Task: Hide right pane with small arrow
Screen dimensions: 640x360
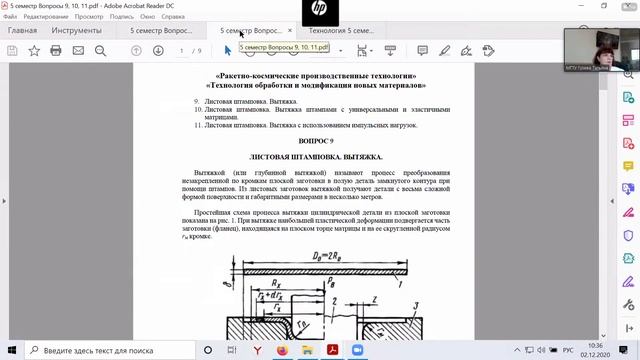Action: coord(612,201)
